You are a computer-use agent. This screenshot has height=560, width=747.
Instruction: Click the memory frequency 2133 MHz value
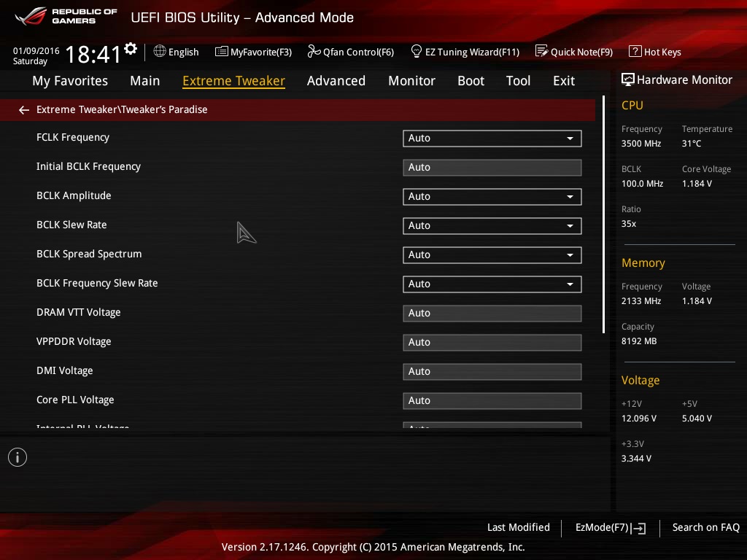(x=641, y=301)
